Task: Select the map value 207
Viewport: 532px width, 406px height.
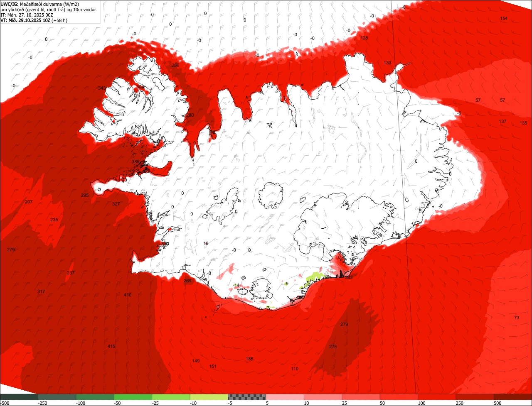Action: [x=29, y=202]
